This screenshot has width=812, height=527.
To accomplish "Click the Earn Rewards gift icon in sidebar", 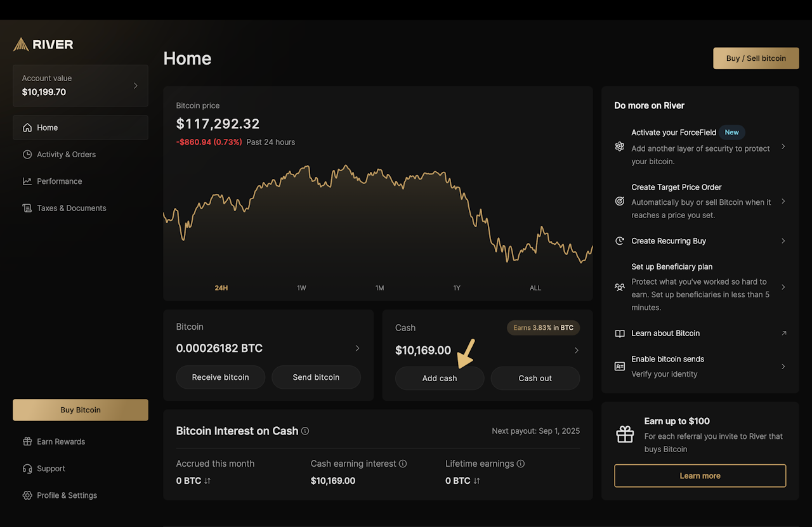I will [x=27, y=441].
